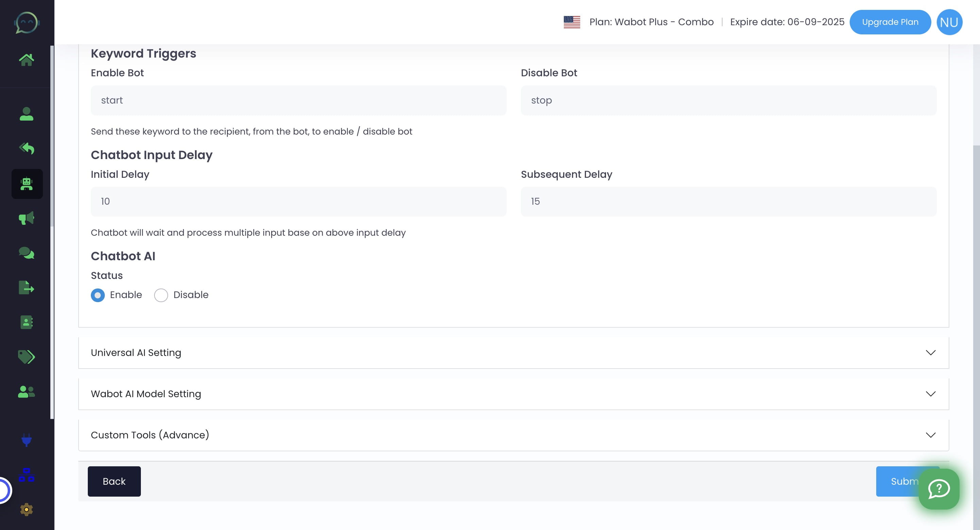Open the contact book sidebar icon
The width and height of the screenshot is (980, 530).
click(x=26, y=322)
